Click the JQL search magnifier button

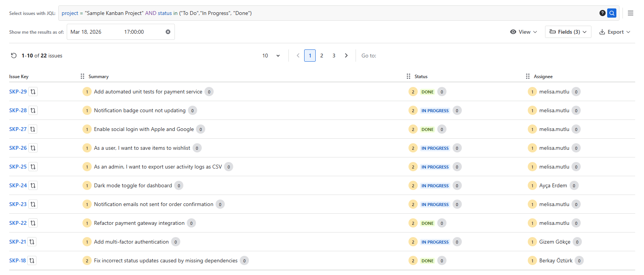point(612,13)
